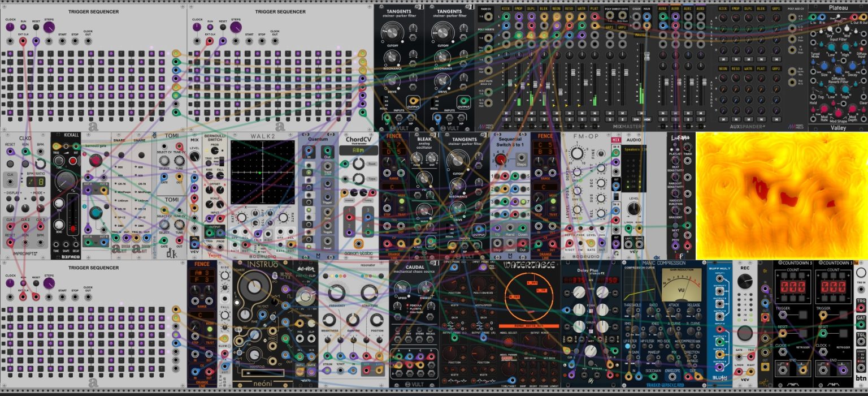Screen dimensions: 868x396
Task: Click ENVELOPE jack on Manic Compression
Action: click(x=673, y=376)
